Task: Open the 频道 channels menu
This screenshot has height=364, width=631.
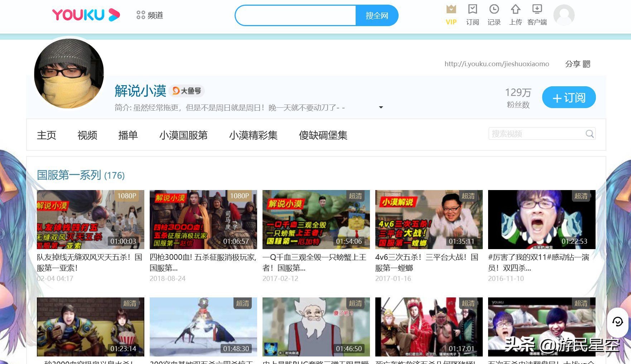Action: click(150, 15)
